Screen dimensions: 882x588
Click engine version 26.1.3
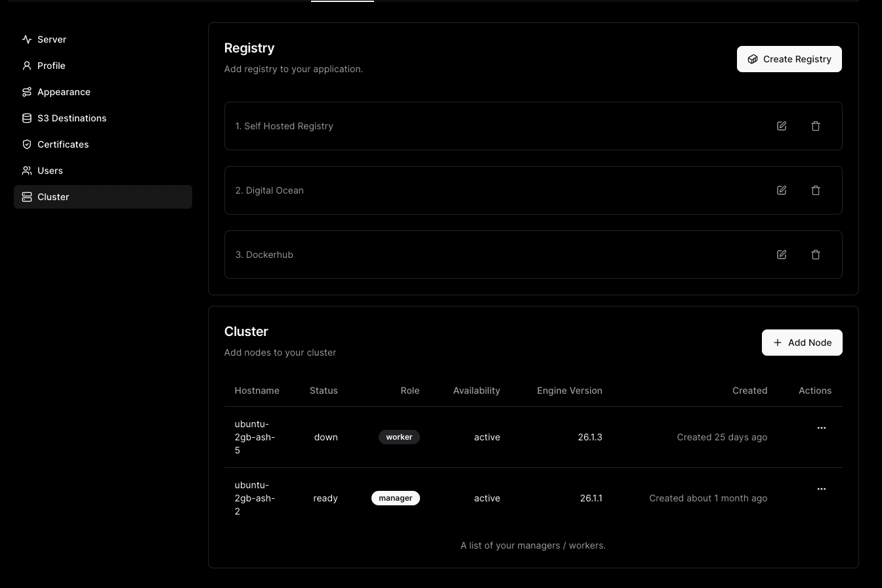tap(590, 437)
